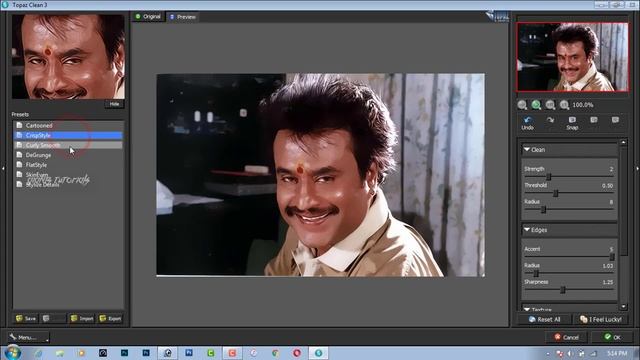This screenshot has width=640, height=360.
Task: Import a preset file
Action: [82, 318]
